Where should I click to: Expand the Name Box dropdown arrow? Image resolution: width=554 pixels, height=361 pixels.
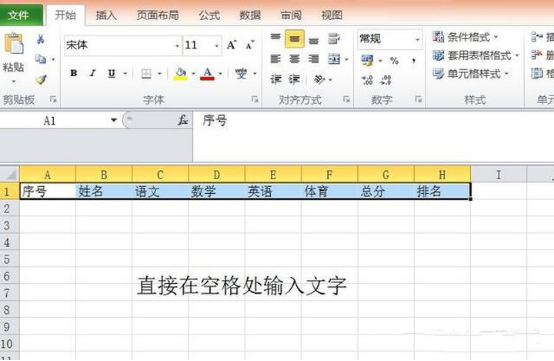[113, 120]
